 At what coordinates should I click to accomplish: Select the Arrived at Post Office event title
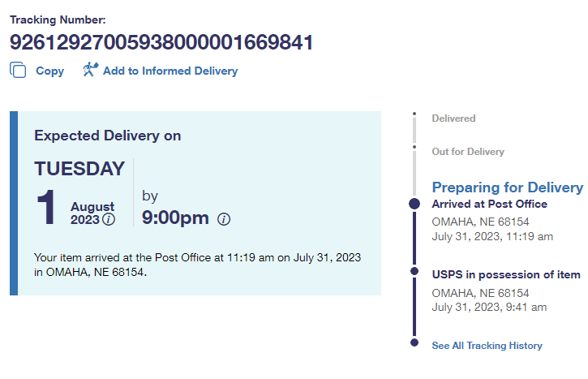coord(489,204)
